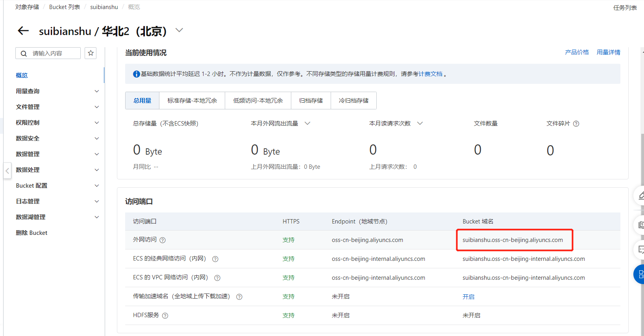
Task: Click 开启 for 传输加速域名
Action: pyautogui.click(x=468, y=297)
